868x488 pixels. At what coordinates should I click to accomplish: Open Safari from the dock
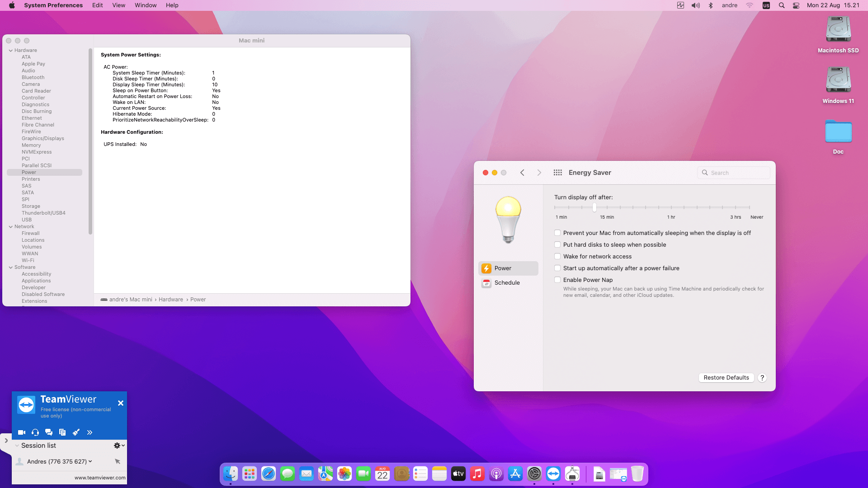point(269,474)
